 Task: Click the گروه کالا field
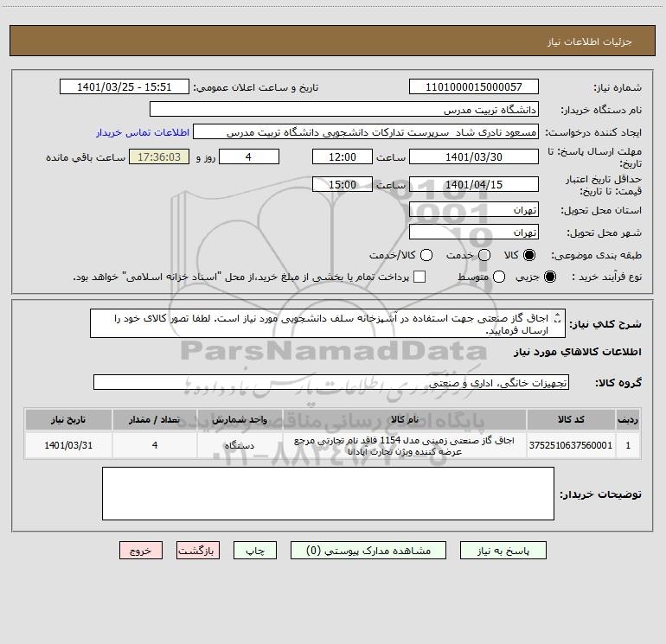[x=331, y=382]
